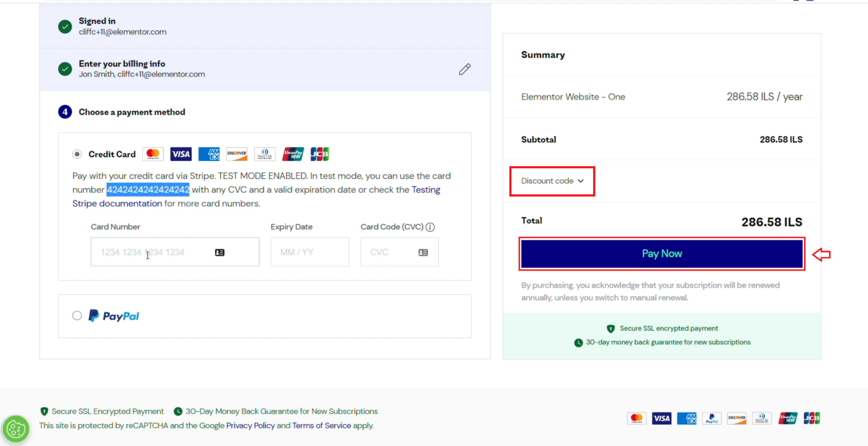The width and height of the screenshot is (868, 446).
Task: Click the Discount code chevron arrow
Action: 581,181
